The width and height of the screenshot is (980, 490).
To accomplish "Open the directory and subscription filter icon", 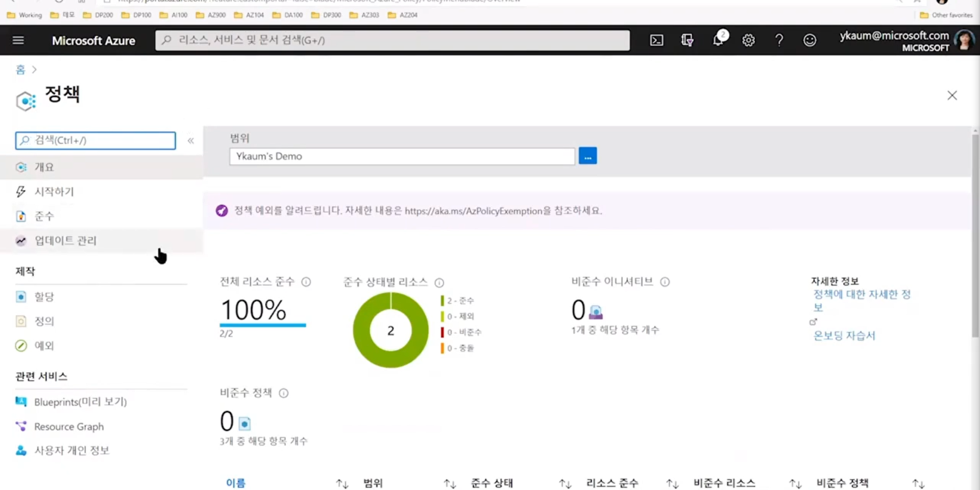I will pos(687,40).
